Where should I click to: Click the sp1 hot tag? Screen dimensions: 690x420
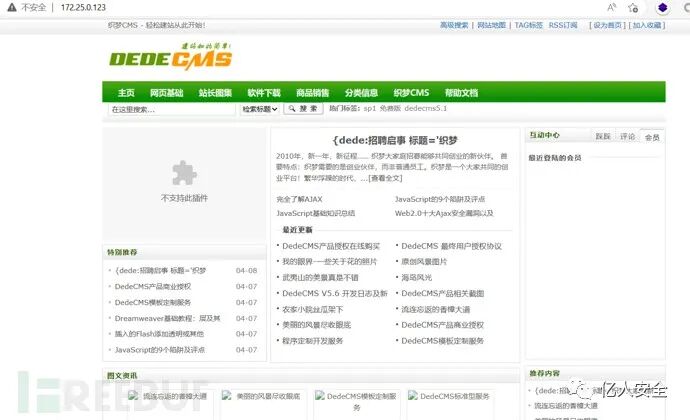click(x=370, y=108)
